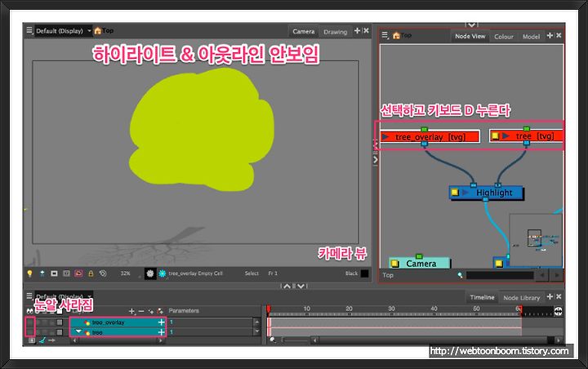Expand functions plus on tree layer
Viewport: 588px width, 369px height.
pos(161,332)
